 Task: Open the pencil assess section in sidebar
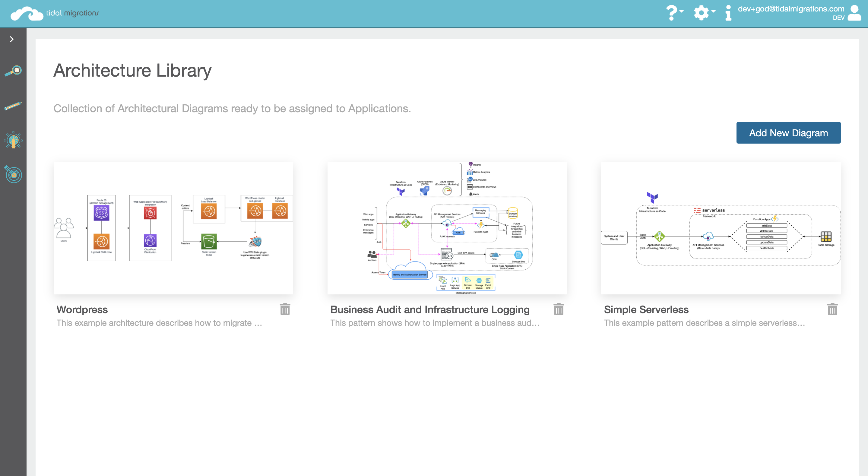coord(13,106)
